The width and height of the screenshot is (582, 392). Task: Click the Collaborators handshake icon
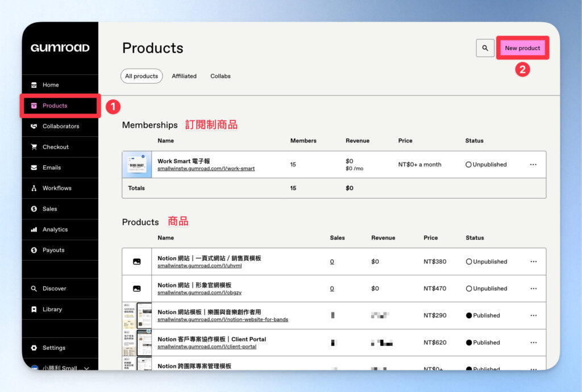pos(34,126)
